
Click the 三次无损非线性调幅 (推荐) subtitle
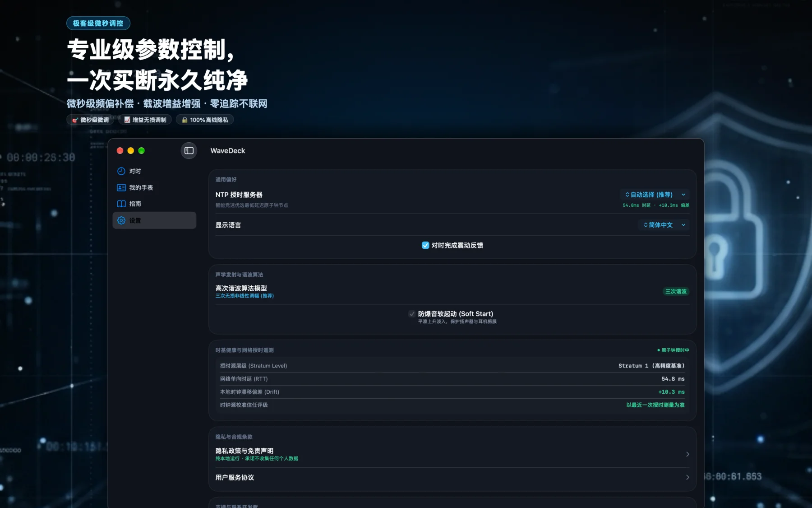[245, 296]
